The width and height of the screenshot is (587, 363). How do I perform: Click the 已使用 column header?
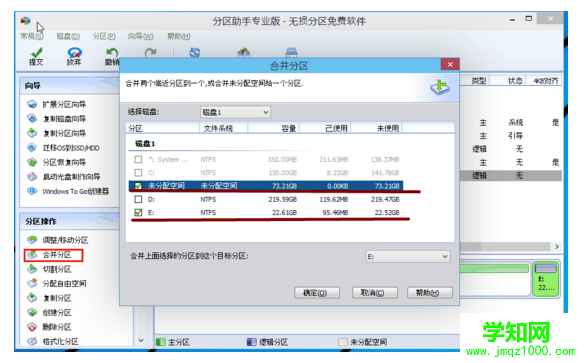(x=325, y=129)
